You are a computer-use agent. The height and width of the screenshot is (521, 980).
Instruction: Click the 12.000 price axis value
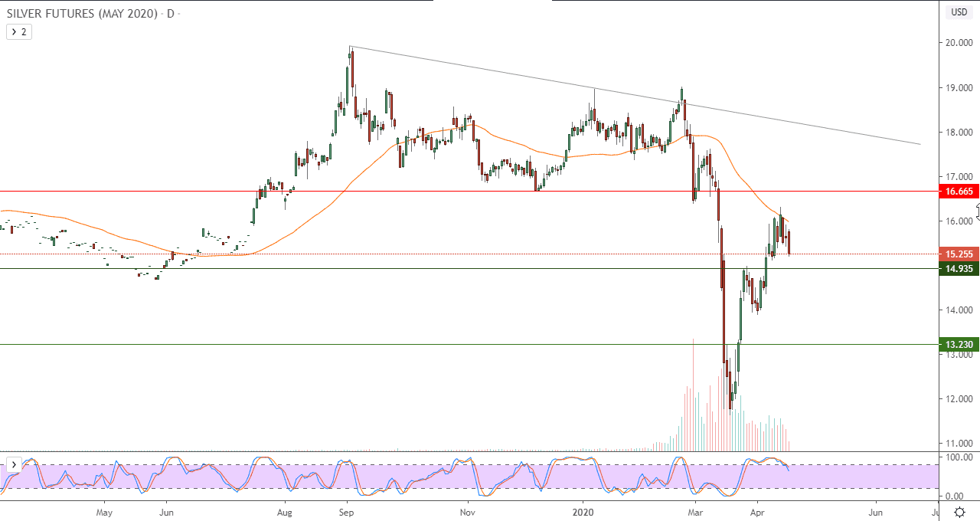click(959, 399)
